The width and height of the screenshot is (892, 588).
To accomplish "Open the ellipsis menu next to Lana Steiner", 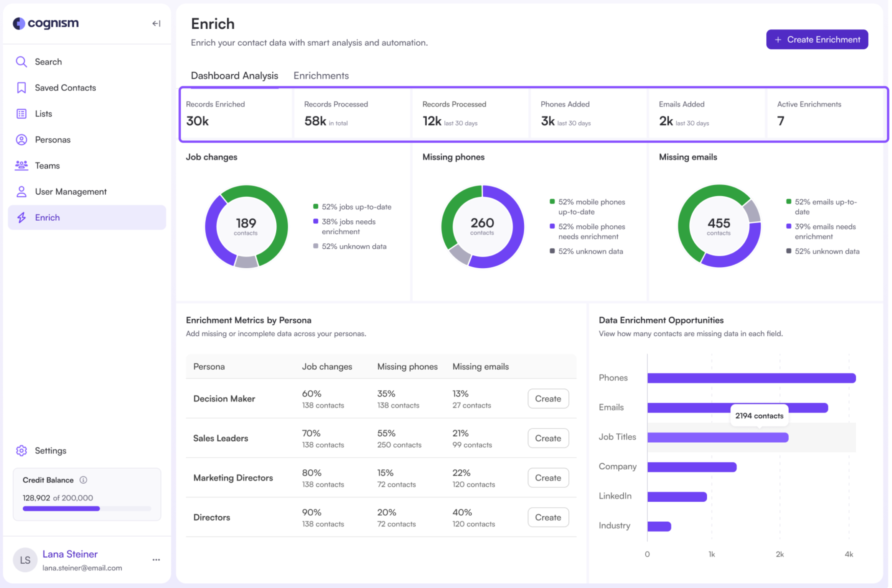I will pos(156,559).
